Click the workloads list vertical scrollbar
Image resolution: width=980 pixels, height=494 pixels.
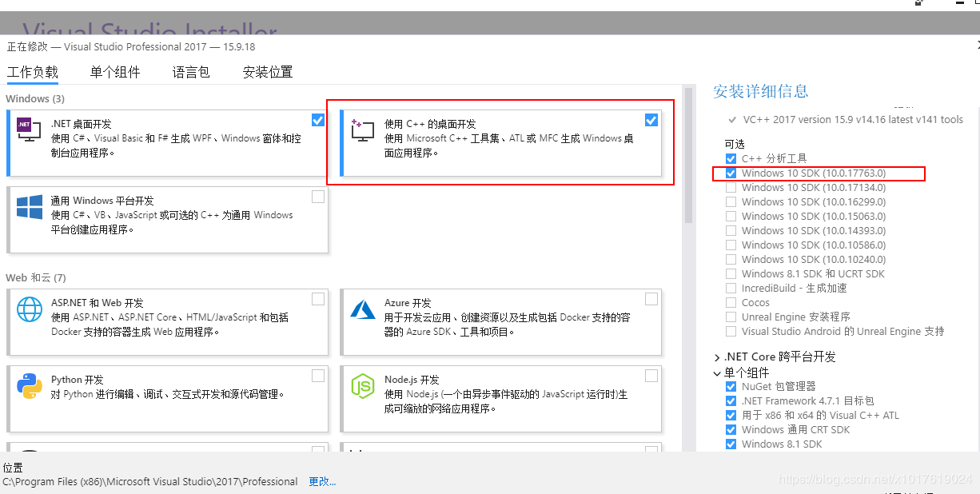(688, 153)
